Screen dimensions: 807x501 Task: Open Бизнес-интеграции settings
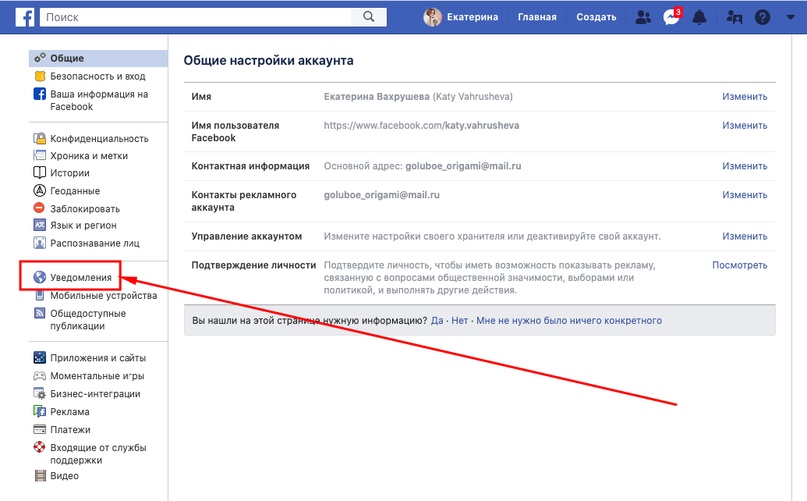[x=95, y=394]
